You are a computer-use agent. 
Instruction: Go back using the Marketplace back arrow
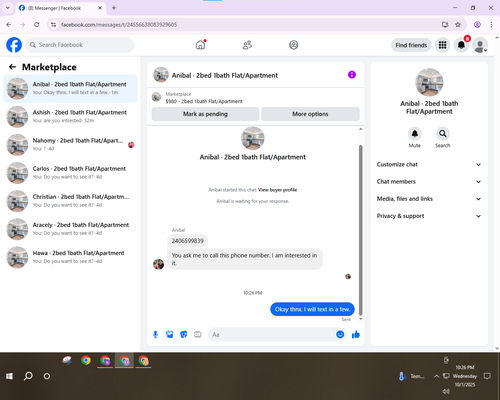click(13, 67)
